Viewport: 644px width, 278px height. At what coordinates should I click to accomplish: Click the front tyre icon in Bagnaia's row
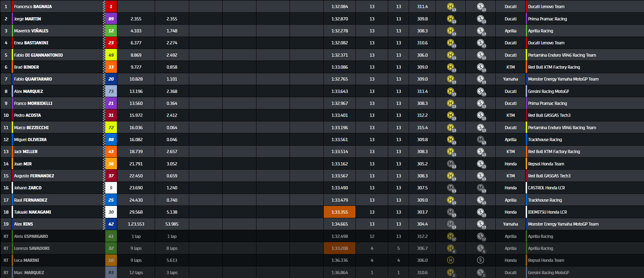(451, 7)
